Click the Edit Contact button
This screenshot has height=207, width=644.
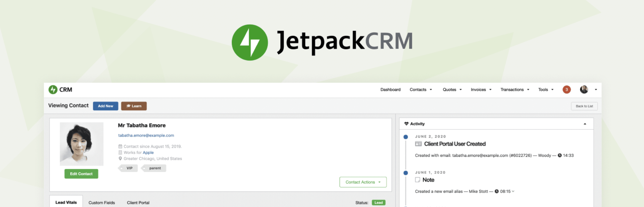pos(81,174)
